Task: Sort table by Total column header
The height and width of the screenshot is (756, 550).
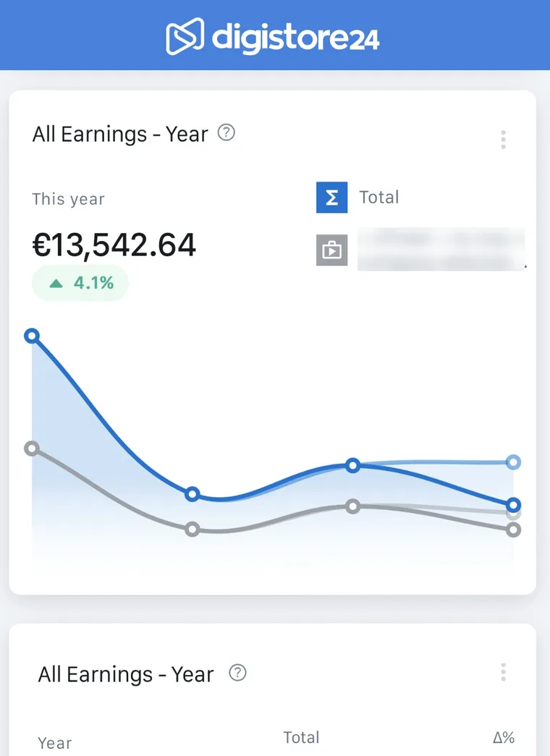Action: [301, 737]
